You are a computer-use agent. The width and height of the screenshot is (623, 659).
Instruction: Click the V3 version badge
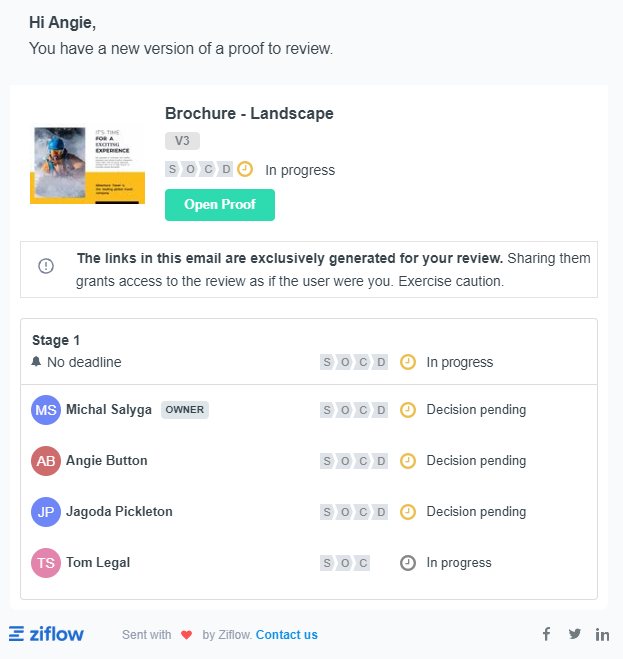click(x=182, y=141)
